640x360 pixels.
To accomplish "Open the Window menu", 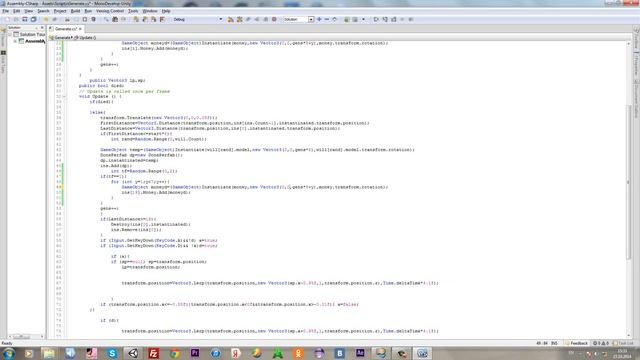I will click(150, 11).
